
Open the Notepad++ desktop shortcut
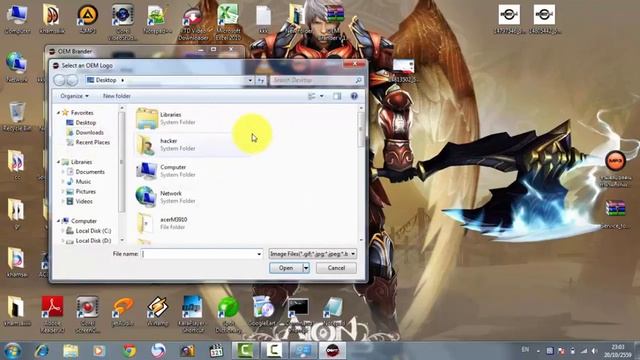point(157,18)
